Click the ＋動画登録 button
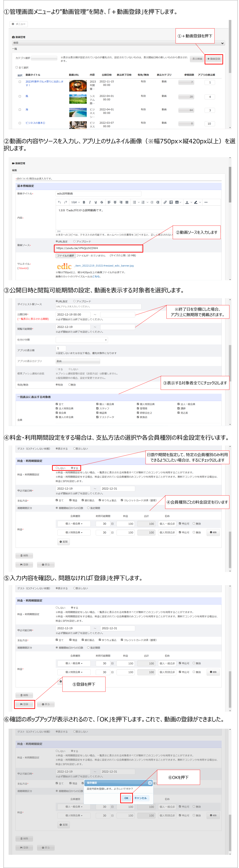This screenshot has width=239, height=868. click(x=214, y=59)
